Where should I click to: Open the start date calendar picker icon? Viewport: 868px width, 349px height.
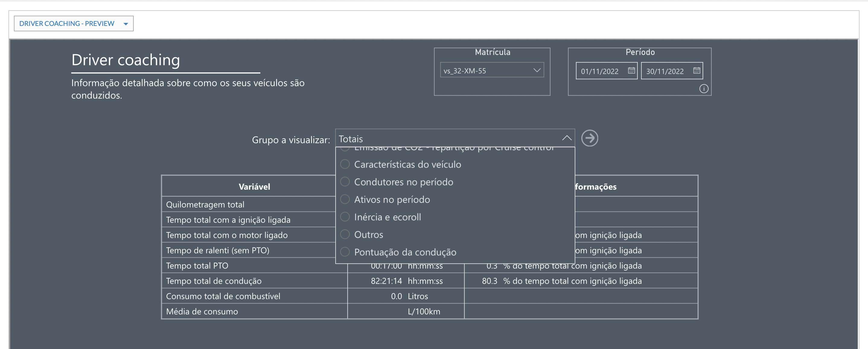(x=631, y=71)
